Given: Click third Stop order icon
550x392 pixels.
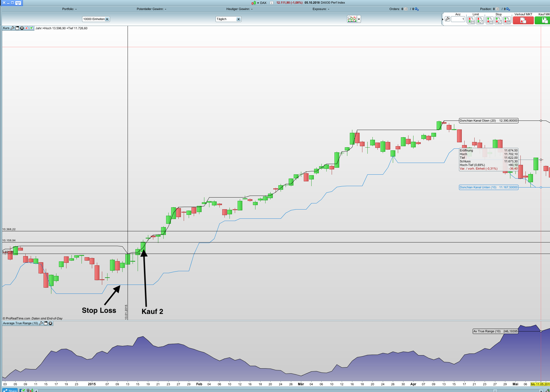Looking at the screenshot, I should (x=507, y=20).
